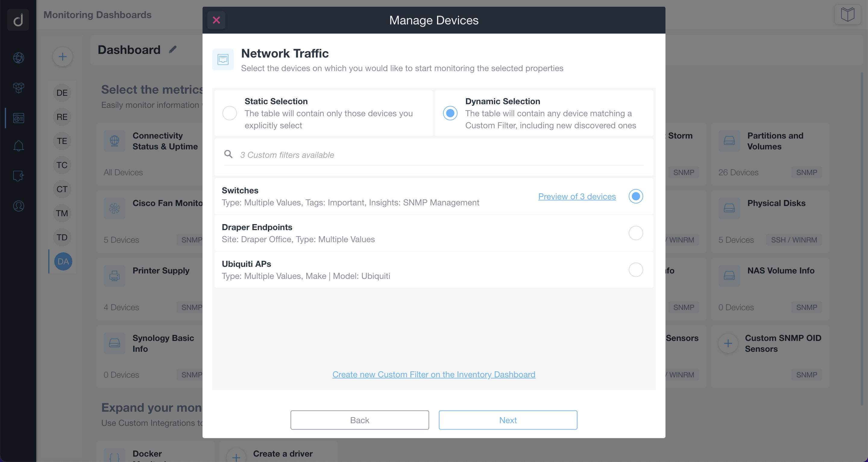868x462 pixels.
Task: Edit dashboard name with pencil icon
Action: tap(172, 49)
